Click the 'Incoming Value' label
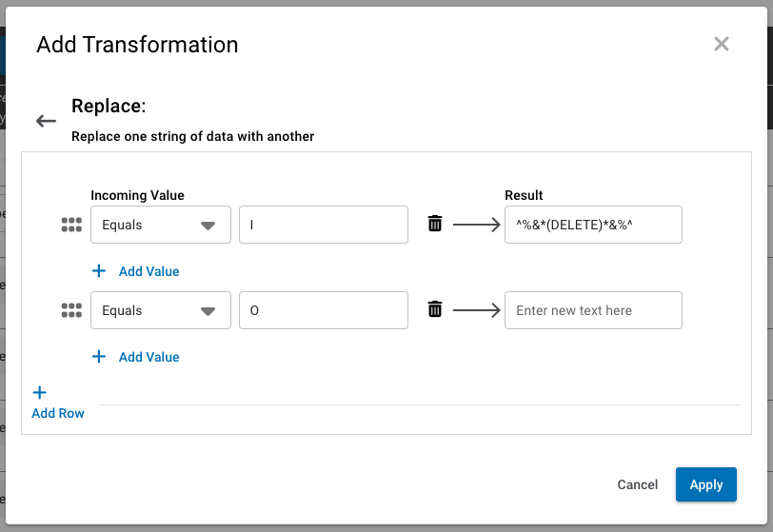Image resolution: width=773 pixels, height=532 pixels. pyautogui.click(x=137, y=195)
